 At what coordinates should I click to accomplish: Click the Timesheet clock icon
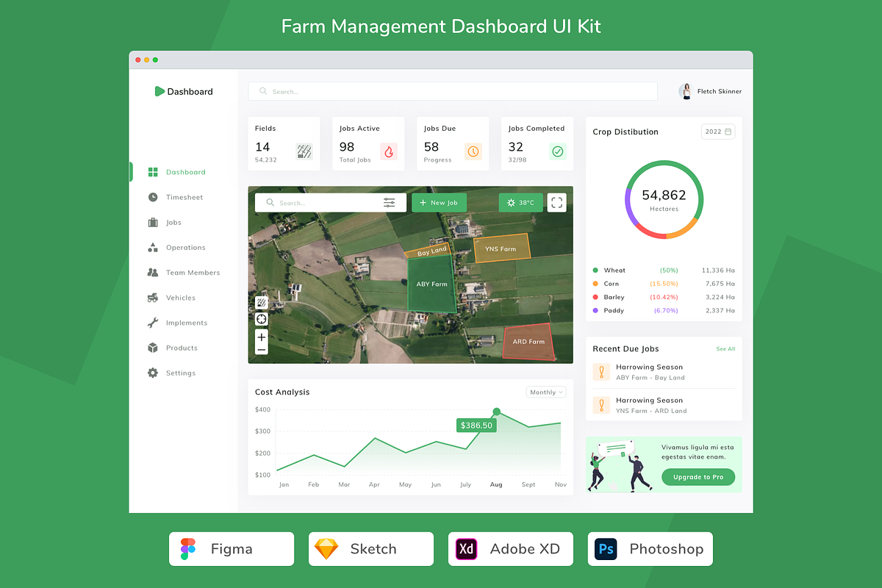coord(153,197)
